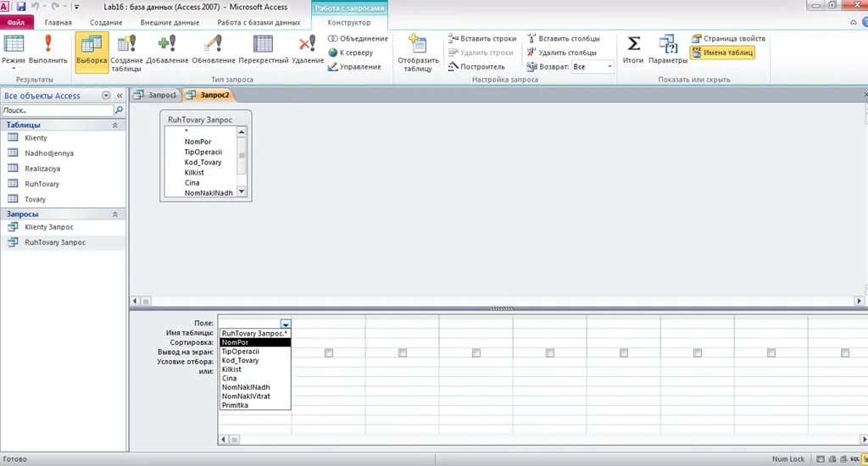Choose the Перекрестный crosstab query
Image resolution: width=868 pixels, height=466 pixels.
click(264, 50)
